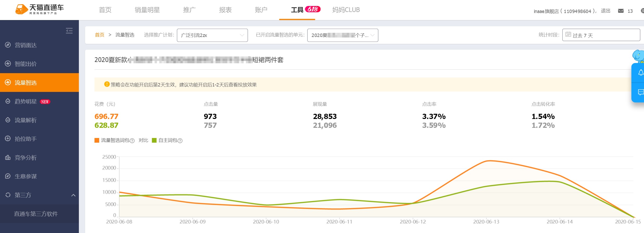The width and height of the screenshot is (644, 233).
Task: Click the 点击转化率 value 1.54%
Action: (543, 116)
